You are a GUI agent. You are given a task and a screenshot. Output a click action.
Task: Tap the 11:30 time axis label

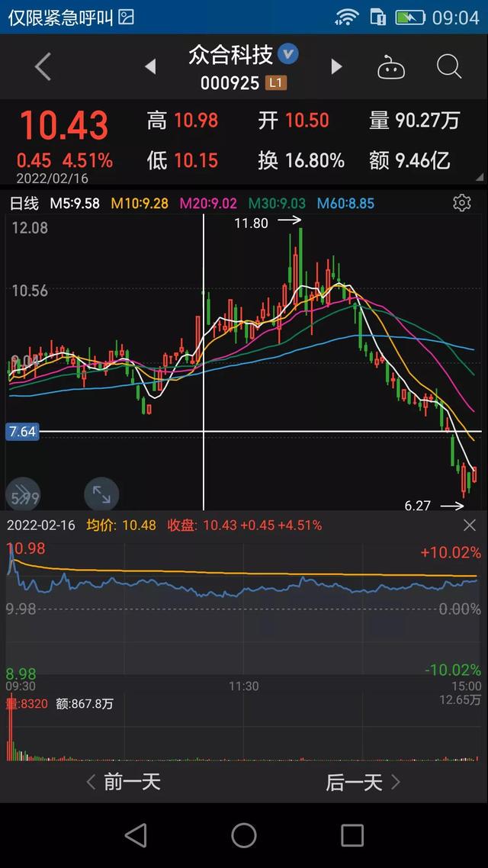pyautogui.click(x=244, y=686)
